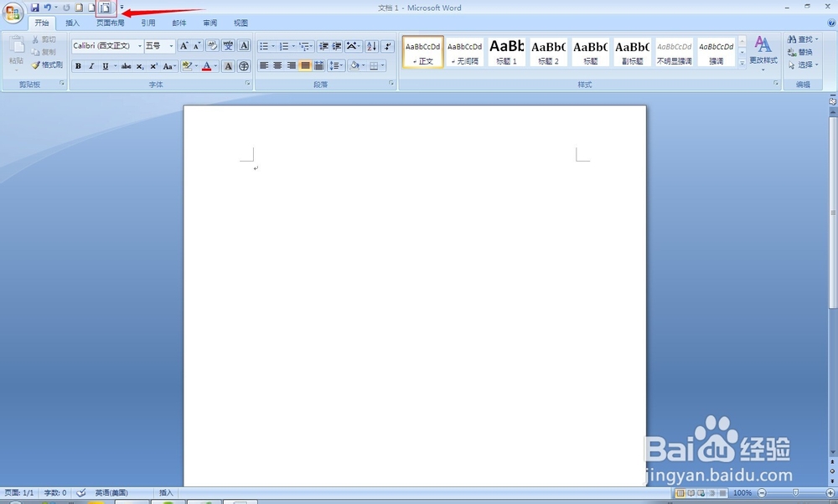Justify the paragraph text
The height and width of the screenshot is (504, 838).
pos(305,65)
